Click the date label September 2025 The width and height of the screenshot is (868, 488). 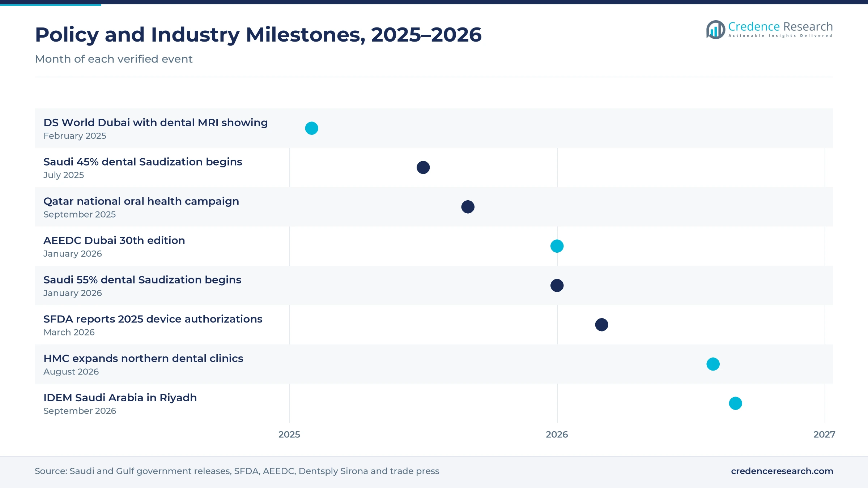[80, 214]
